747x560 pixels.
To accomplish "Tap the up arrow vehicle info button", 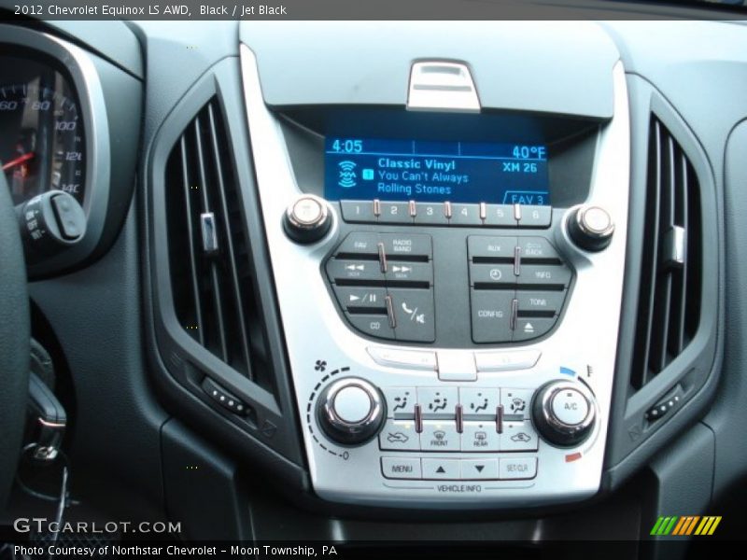I will (x=441, y=469).
